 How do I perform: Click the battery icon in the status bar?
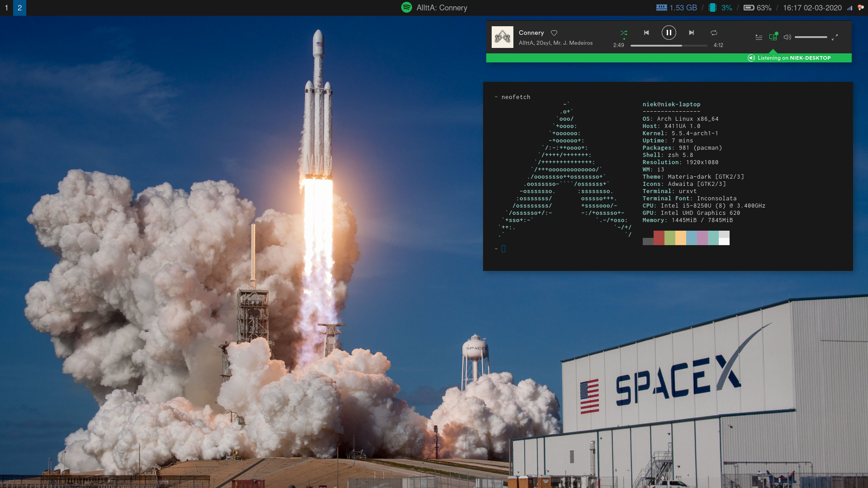click(749, 8)
